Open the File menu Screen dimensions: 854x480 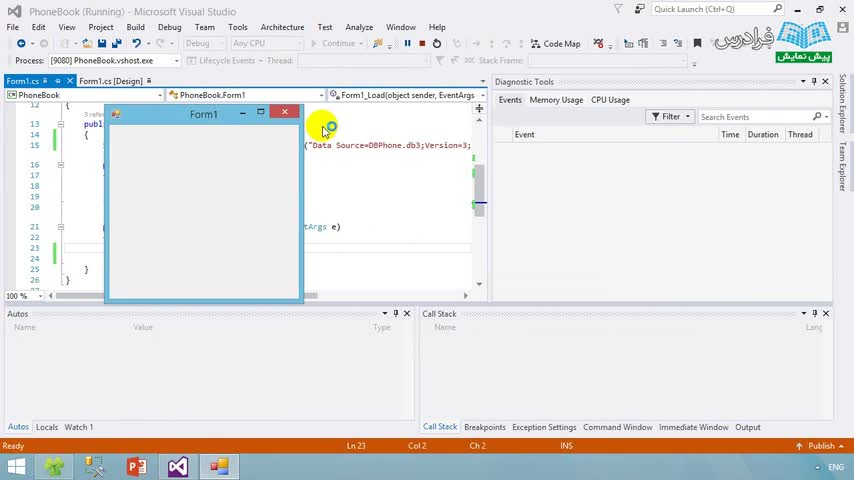[x=13, y=27]
